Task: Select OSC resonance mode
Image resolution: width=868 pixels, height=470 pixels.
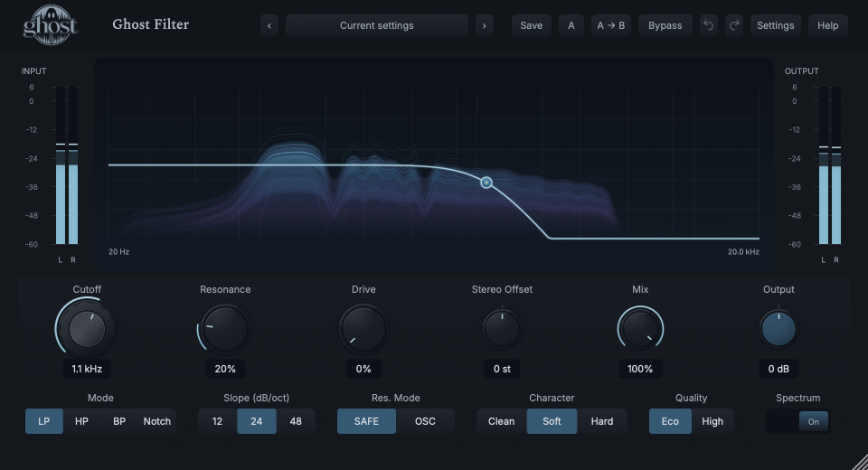Action: click(x=425, y=421)
